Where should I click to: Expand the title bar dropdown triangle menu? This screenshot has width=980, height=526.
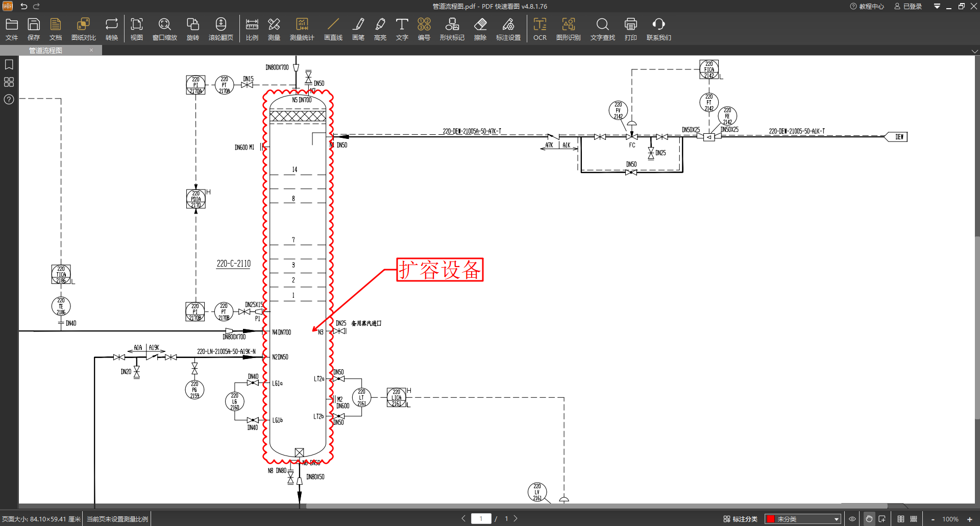(937, 6)
